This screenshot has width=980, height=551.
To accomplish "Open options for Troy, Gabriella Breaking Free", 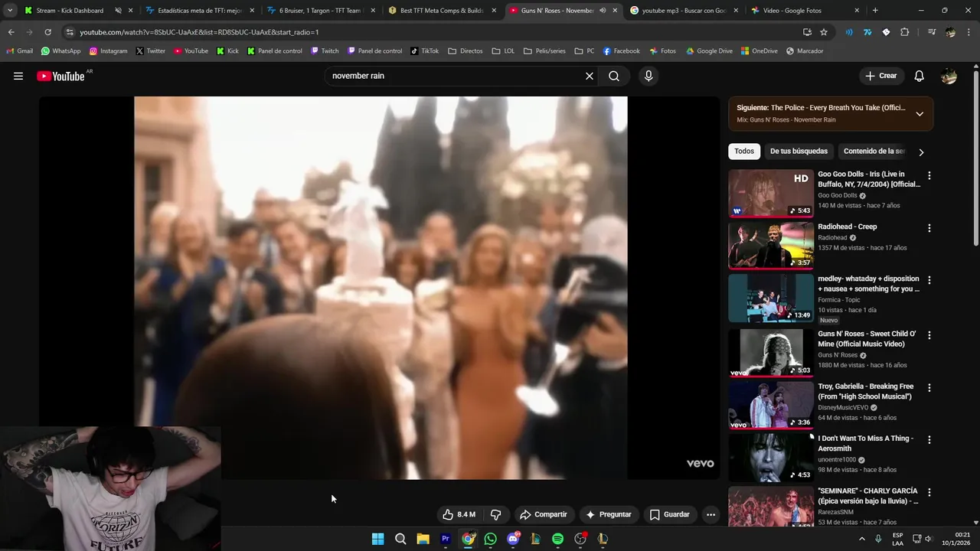I will tap(929, 388).
